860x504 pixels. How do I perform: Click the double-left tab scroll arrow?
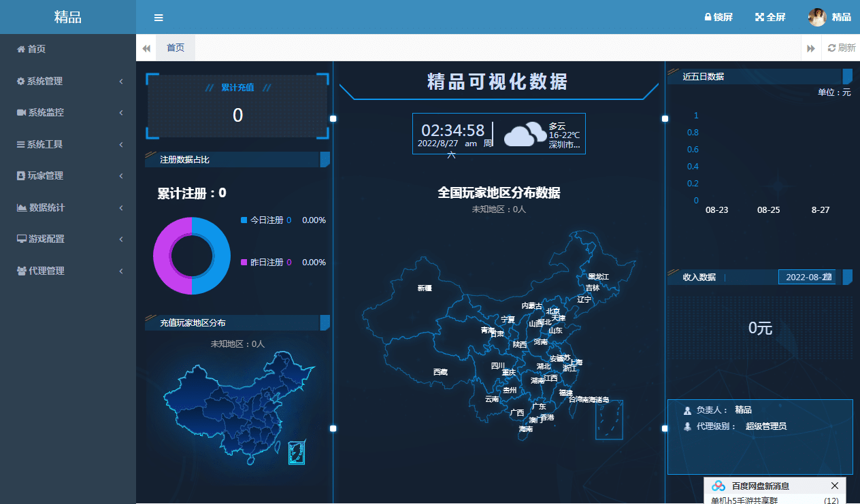146,48
